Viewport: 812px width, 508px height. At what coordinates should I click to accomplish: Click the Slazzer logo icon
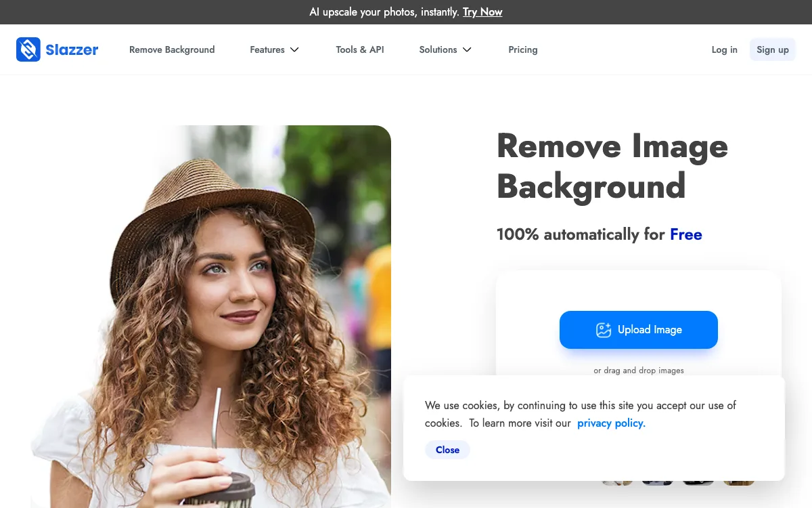[28, 49]
